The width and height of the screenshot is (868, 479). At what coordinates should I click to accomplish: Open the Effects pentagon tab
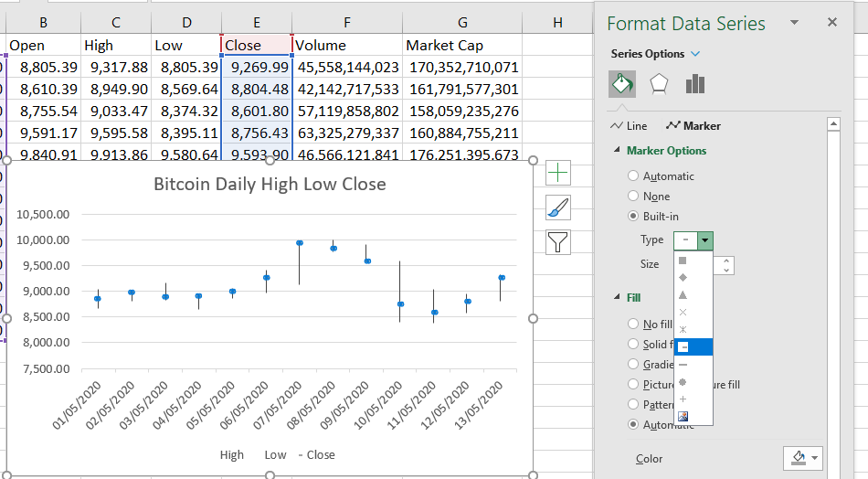point(659,84)
